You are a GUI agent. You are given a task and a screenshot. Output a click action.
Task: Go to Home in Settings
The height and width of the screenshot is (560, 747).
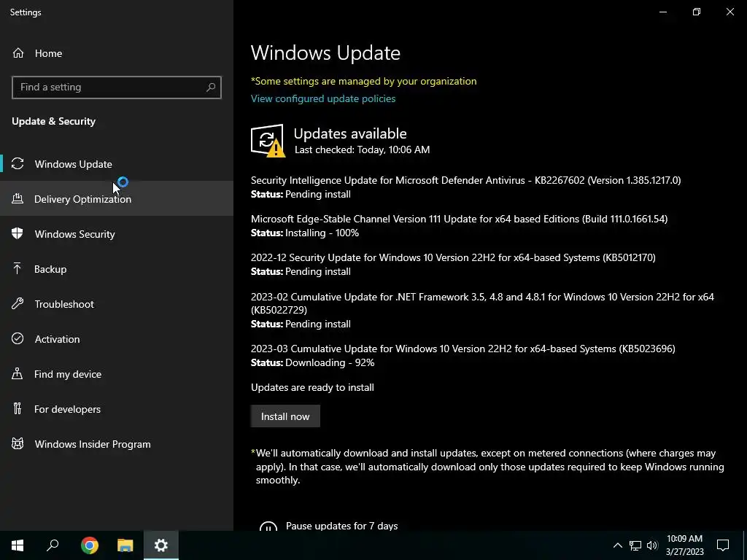(117, 53)
